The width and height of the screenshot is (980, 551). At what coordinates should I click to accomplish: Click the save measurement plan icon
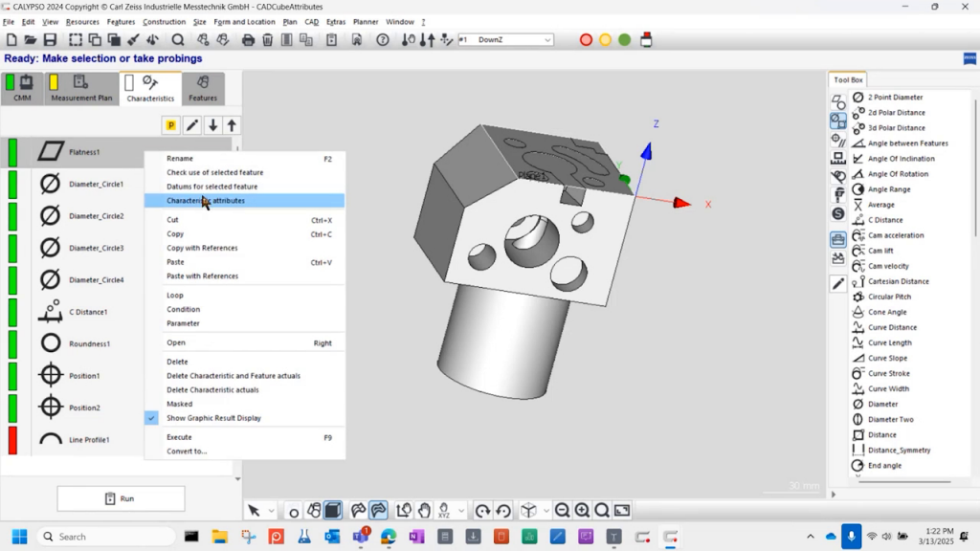(x=50, y=39)
